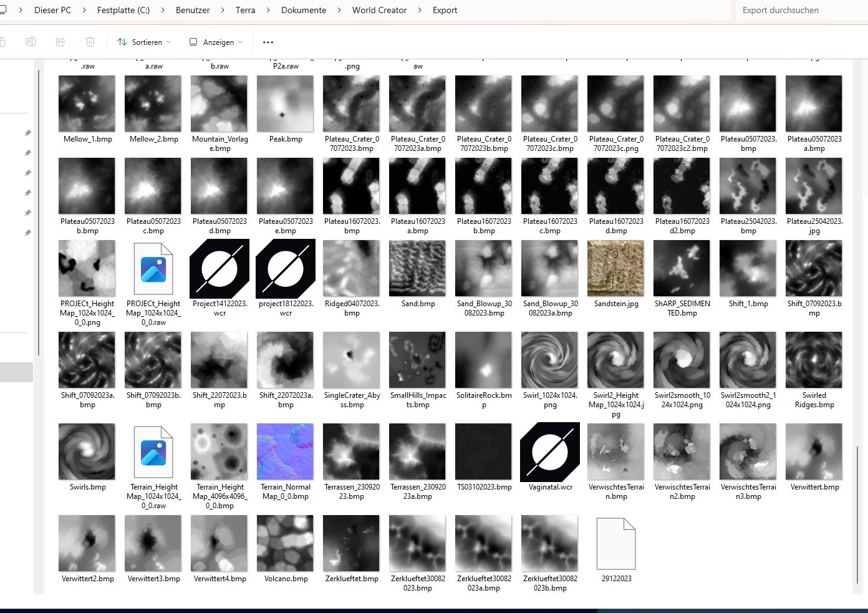Go up to the World Creator folder breadcrumb
Viewport: 868px width, 613px height.
coord(379,10)
